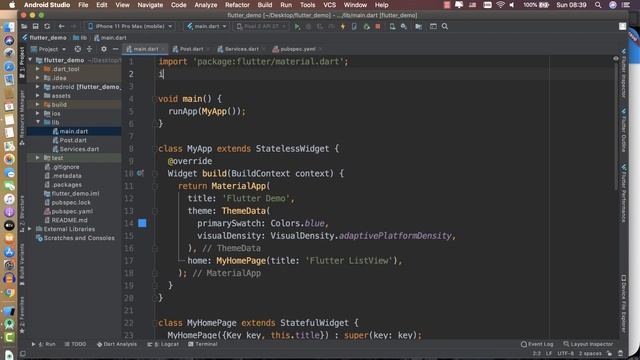The width and height of the screenshot is (640, 360).
Task: Expand External Libraries node
Action: click(30, 229)
